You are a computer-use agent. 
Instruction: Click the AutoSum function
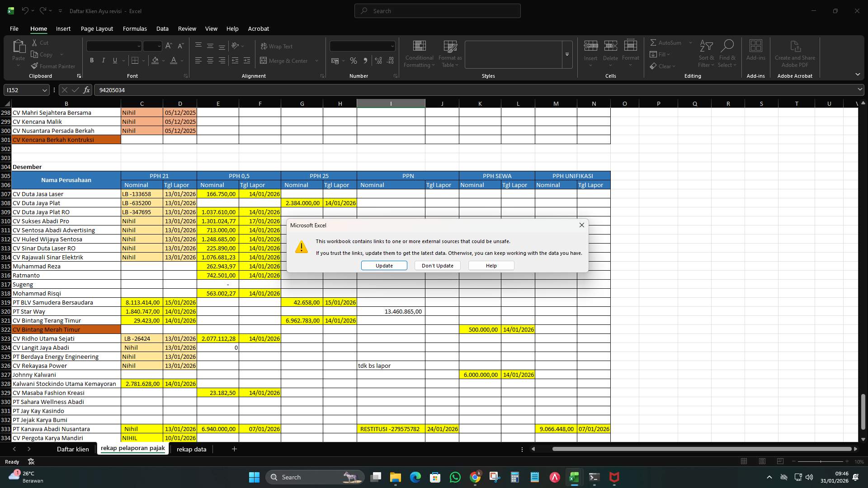[667, 42]
